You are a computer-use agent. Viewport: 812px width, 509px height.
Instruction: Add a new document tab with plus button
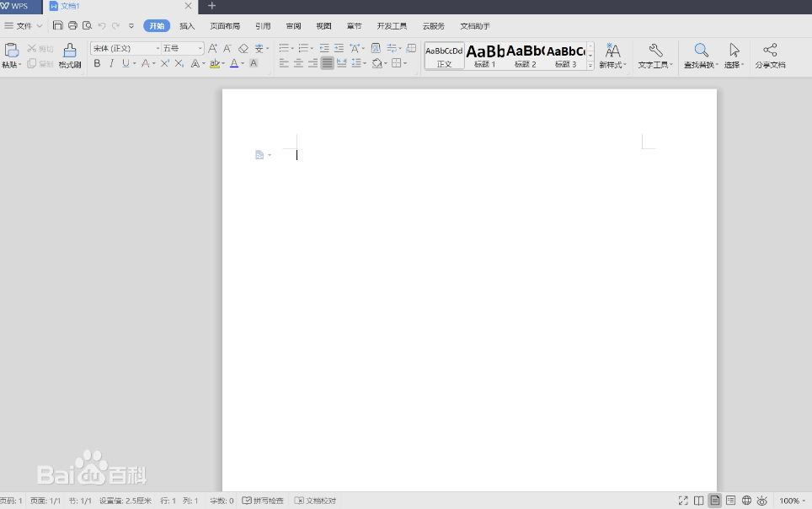(211, 6)
